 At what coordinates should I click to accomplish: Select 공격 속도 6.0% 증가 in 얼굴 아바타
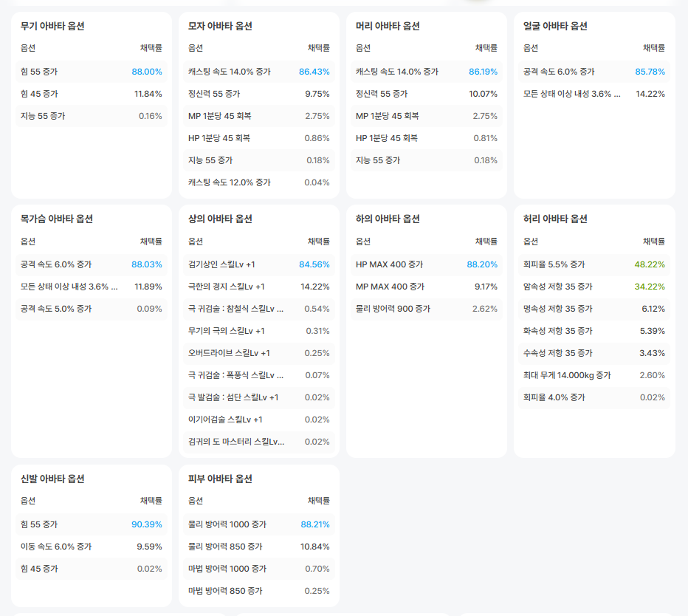click(x=559, y=72)
